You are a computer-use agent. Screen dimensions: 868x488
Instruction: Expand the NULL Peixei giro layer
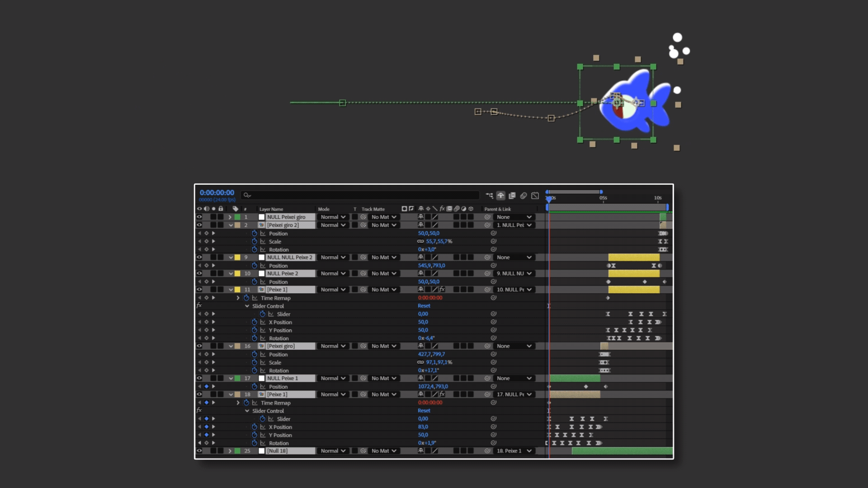tap(230, 217)
